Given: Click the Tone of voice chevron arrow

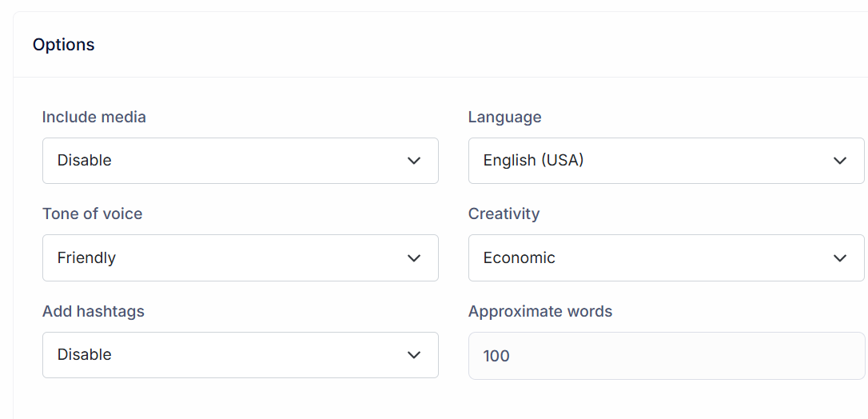Looking at the screenshot, I should [x=414, y=258].
